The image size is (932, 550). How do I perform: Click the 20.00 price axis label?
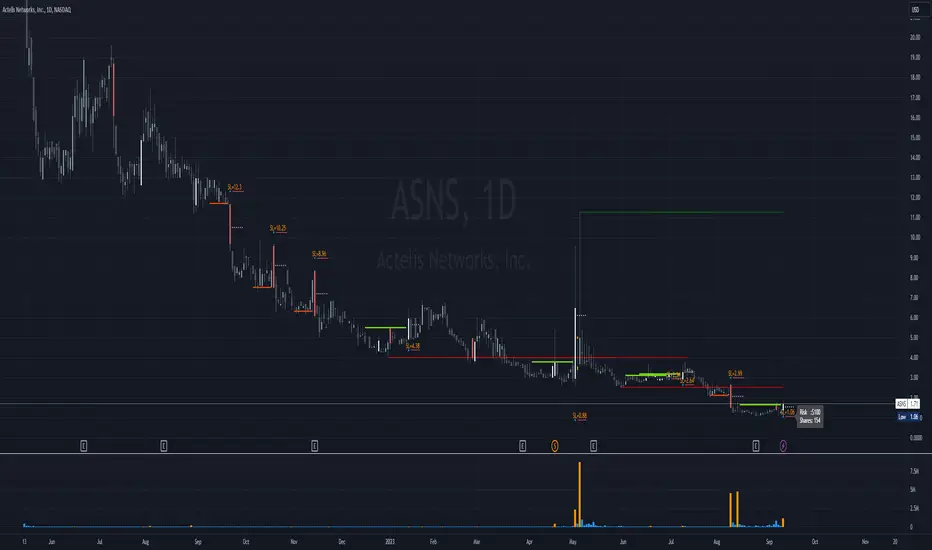coord(915,37)
